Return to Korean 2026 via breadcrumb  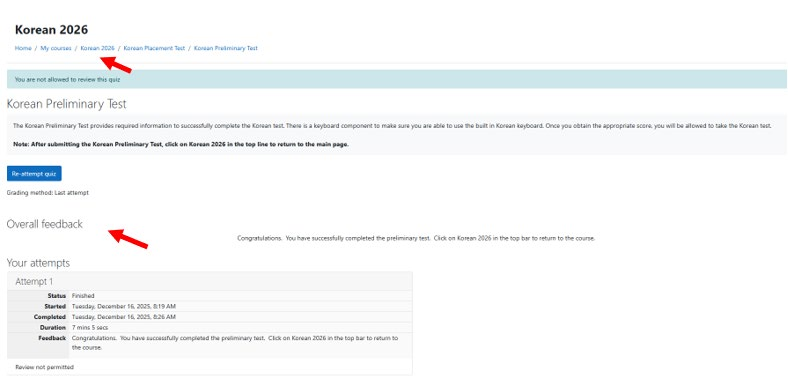coord(97,48)
